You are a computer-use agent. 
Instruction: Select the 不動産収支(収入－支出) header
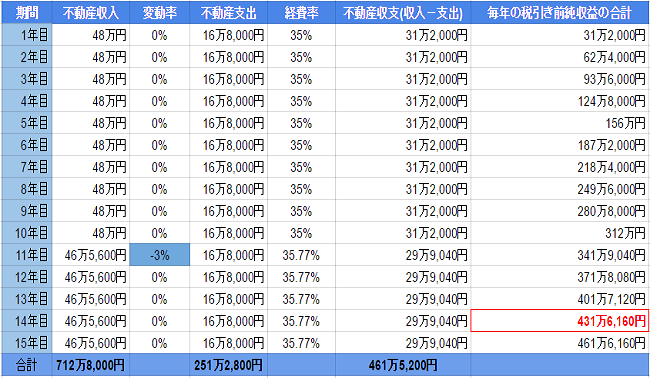403,12
